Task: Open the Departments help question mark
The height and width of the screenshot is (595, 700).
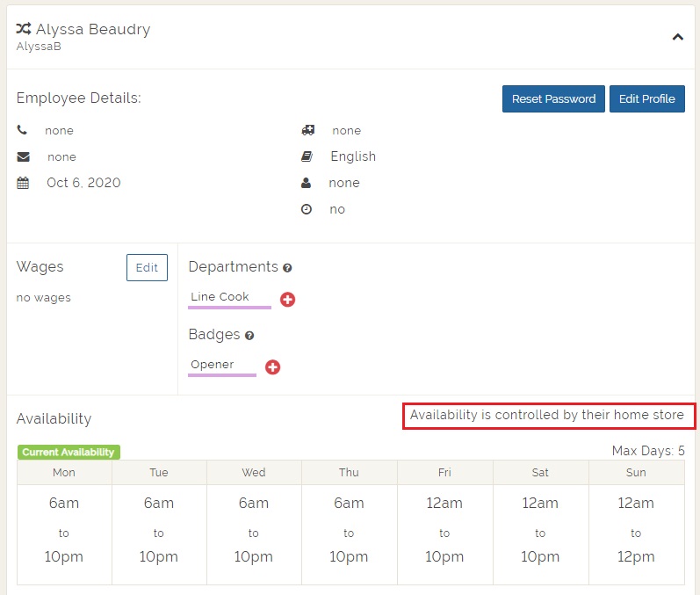Action: (287, 268)
